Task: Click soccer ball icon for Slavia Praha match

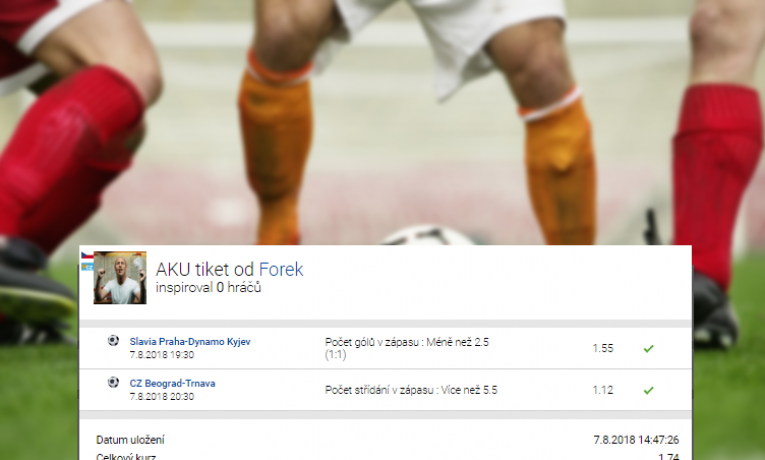Action: [113, 340]
